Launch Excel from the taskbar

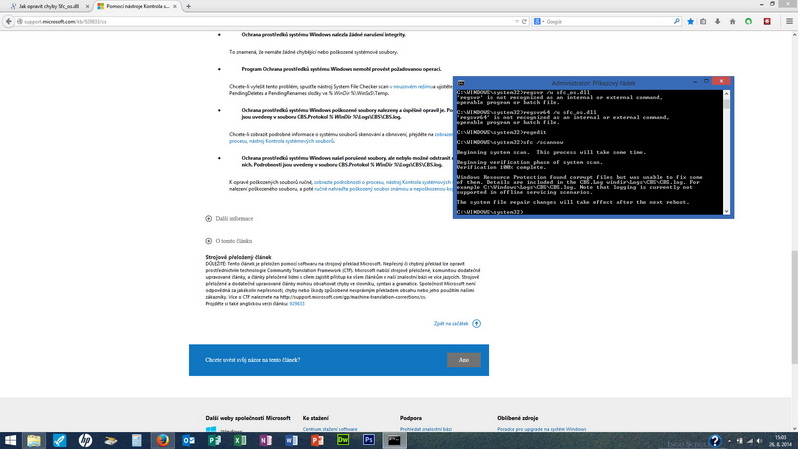pyautogui.click(x=240, y=440)
